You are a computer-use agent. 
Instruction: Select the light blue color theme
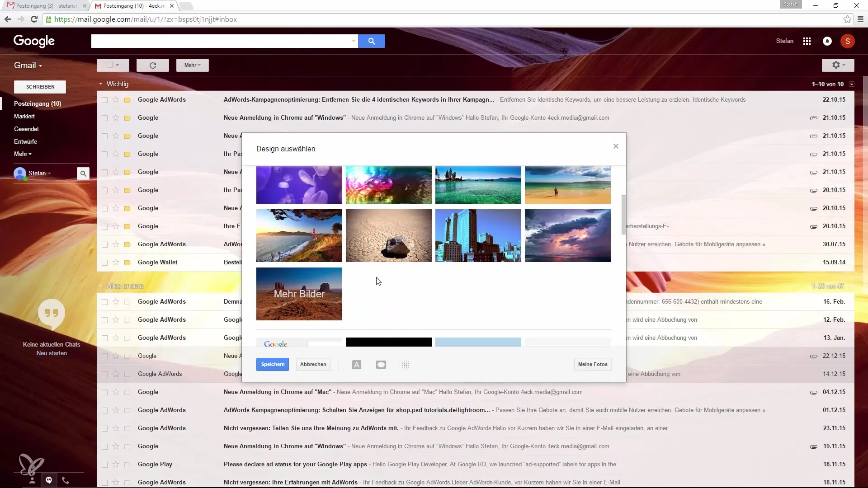coord(478,342)
